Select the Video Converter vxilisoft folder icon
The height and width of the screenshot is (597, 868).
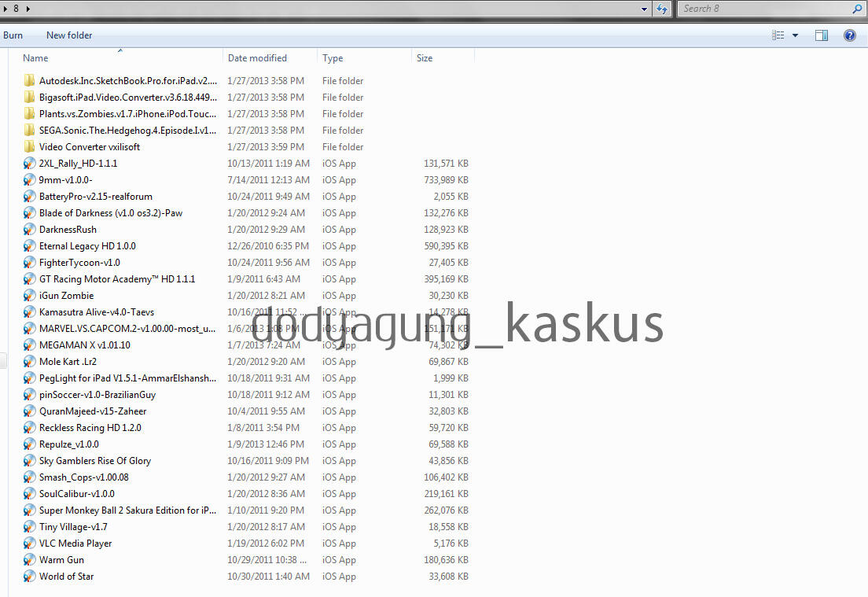29,147
